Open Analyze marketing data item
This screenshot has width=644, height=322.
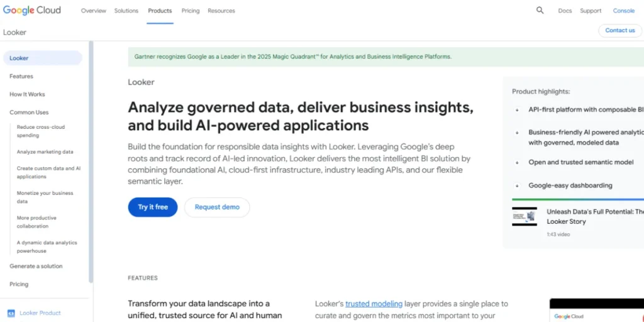(45, 152)
